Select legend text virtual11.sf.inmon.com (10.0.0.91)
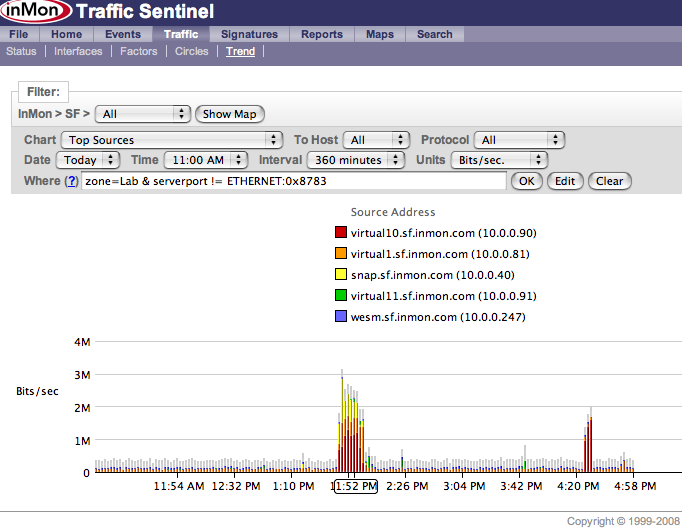Image resolution: width=682 pixels, height=532 pixels. point(444,296)
